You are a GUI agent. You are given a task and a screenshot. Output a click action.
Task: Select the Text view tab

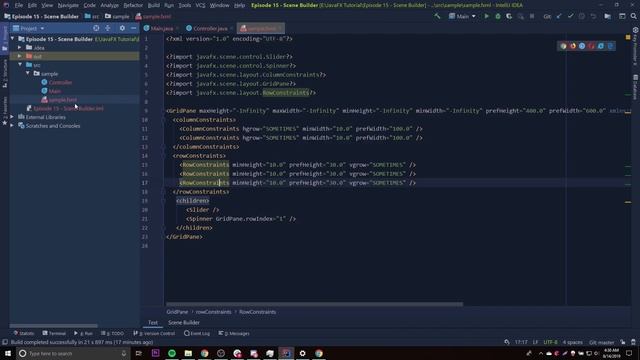pos(153,322)
